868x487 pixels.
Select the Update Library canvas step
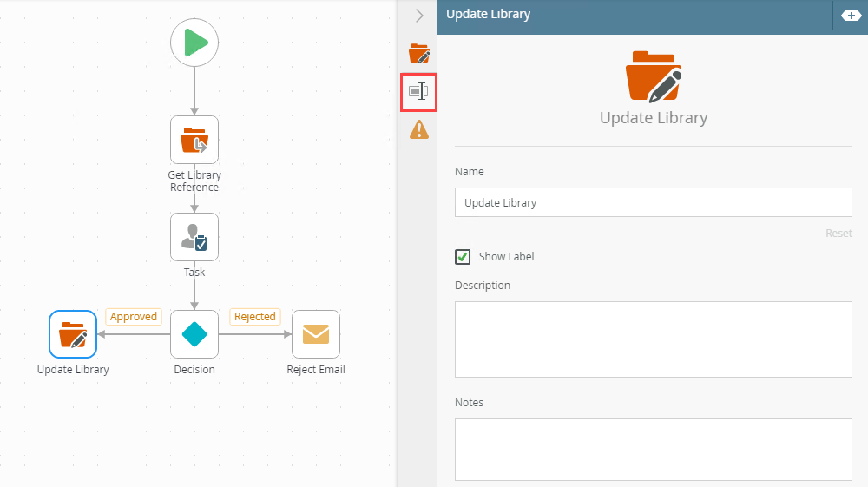click(73, 334)
